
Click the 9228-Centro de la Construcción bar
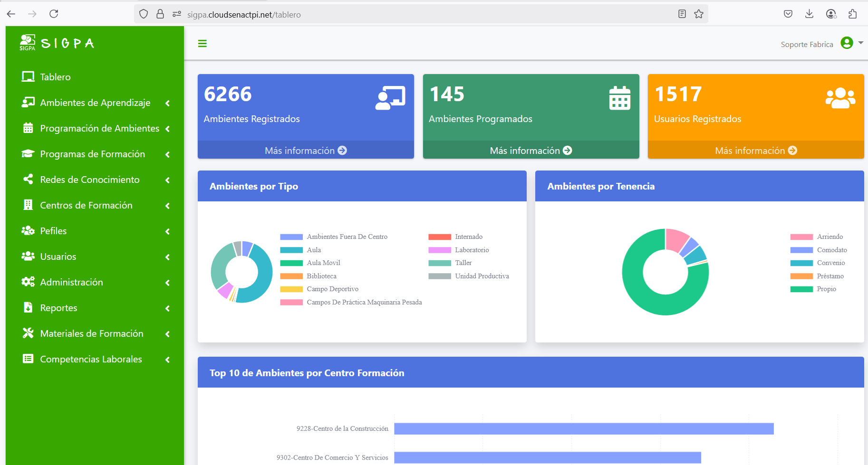tap(583, 429)
